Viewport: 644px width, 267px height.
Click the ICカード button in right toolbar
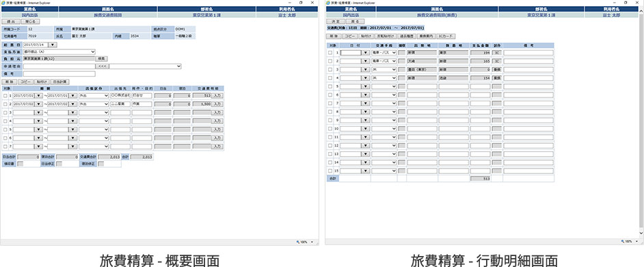[x=446, y=36]
